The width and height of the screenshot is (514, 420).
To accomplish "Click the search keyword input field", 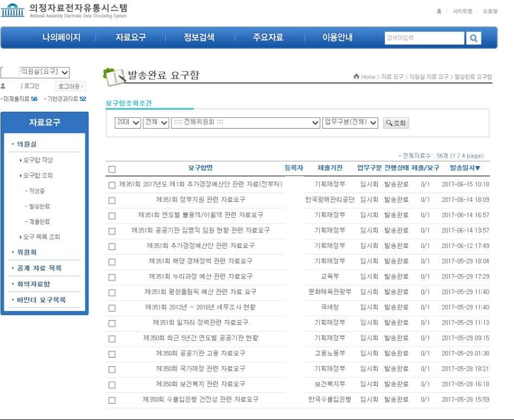I will 428,38.
